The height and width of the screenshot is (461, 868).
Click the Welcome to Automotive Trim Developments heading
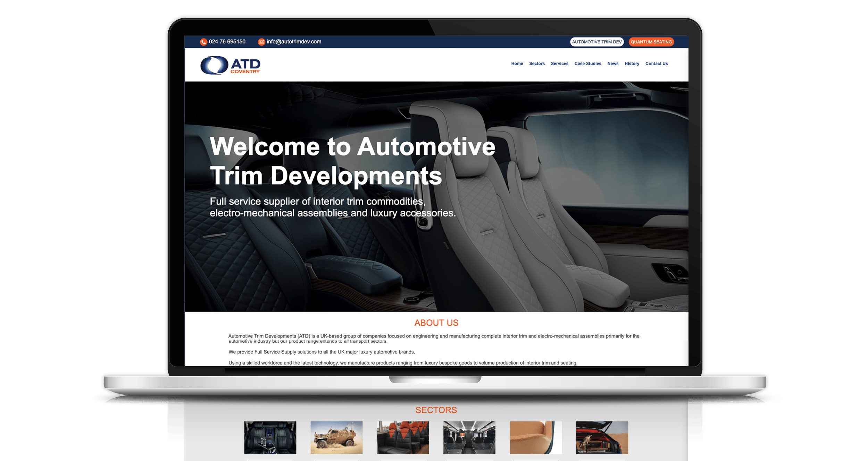click(352, 161)
